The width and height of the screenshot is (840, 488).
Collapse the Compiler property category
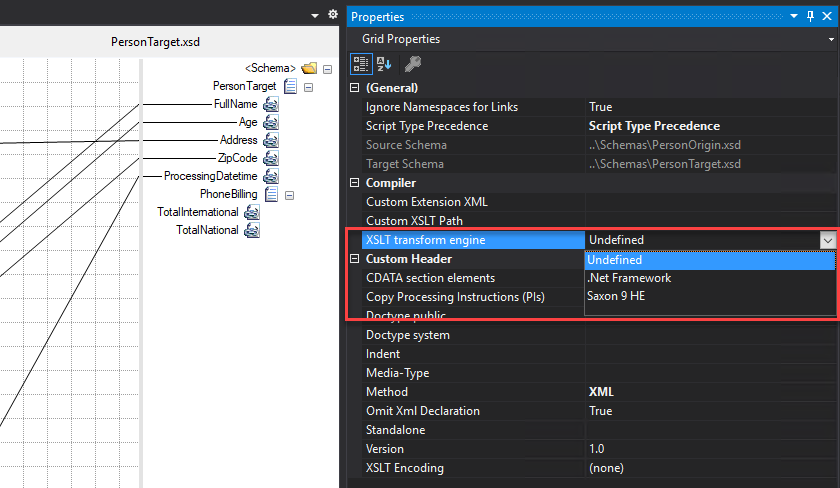click(354, 183)
